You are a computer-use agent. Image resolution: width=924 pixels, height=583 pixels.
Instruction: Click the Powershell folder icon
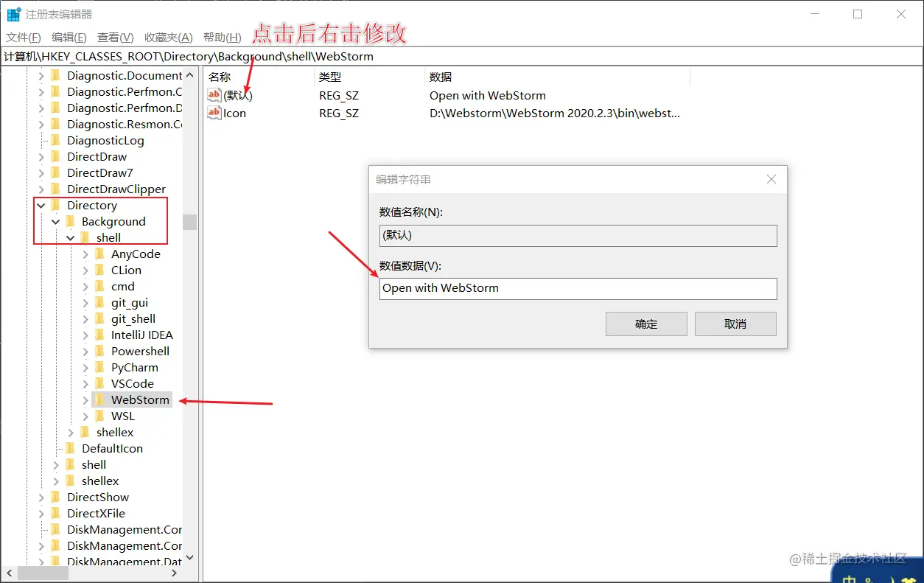point(100,351)
